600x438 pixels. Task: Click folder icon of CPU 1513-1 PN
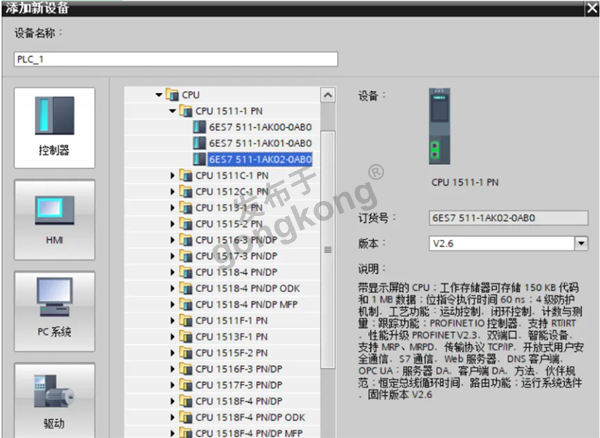pyautogui.click(x=186, y=208)
